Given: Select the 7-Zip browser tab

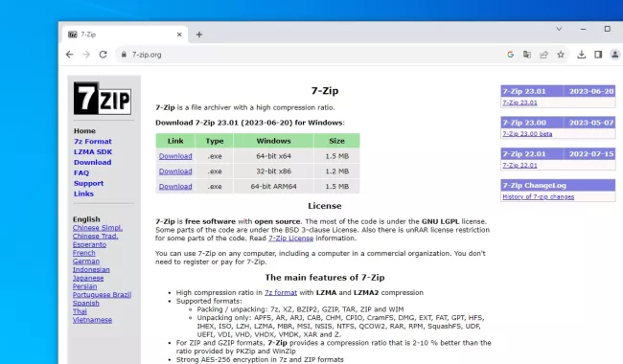Looking at the screenshot, I should coord(126,34).
